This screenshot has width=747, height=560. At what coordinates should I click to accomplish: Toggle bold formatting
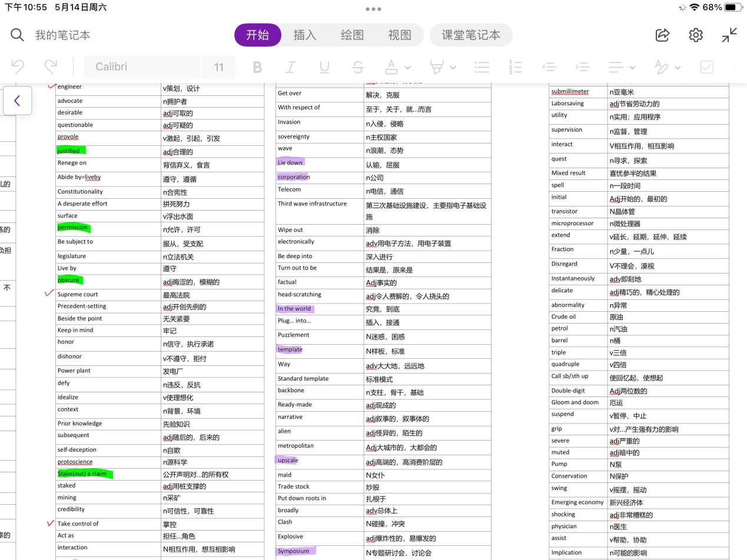[257, 67]
